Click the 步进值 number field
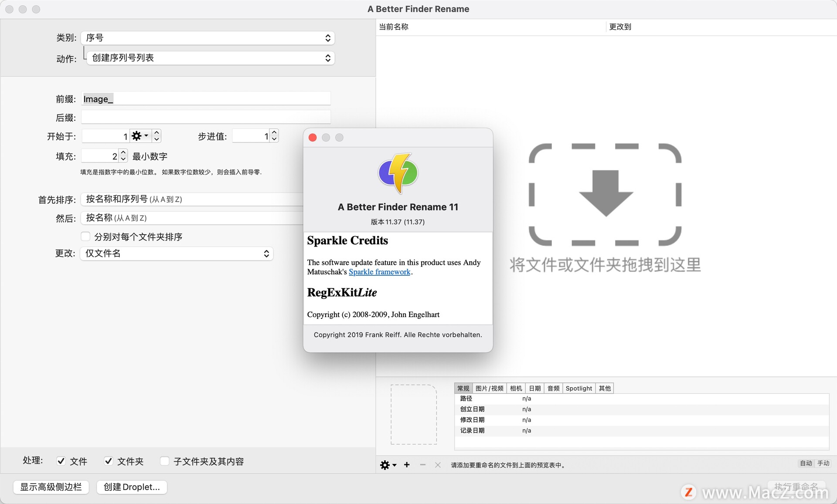The width and height of the screenshot is (837, 504). pyautogui.click(x=251, y=135)
